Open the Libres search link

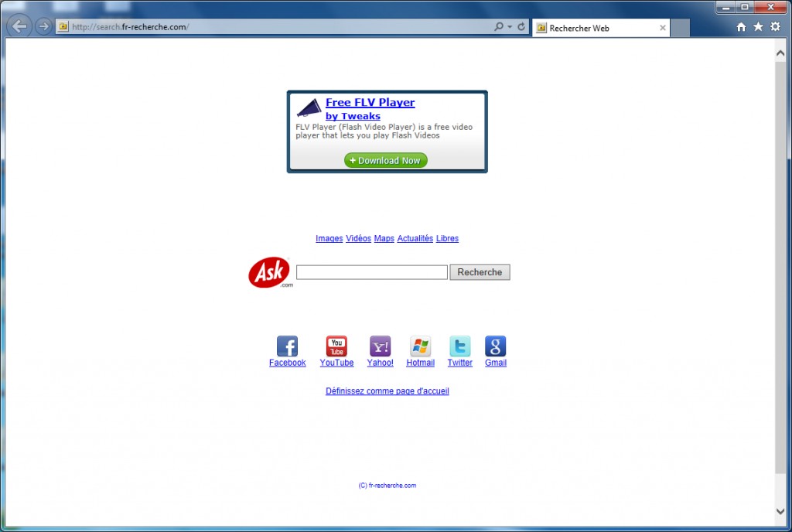448,238
